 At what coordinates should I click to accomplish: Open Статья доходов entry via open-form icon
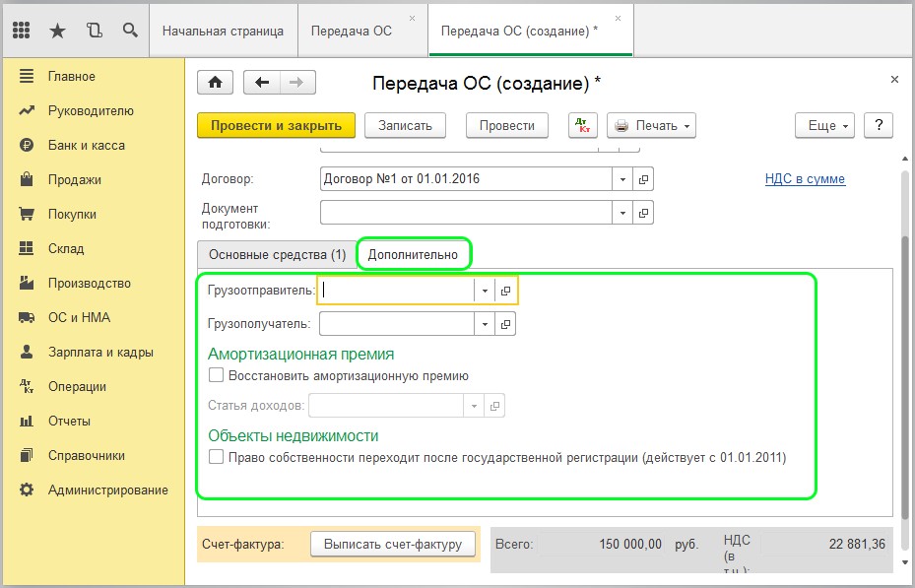[x=494, y=406]
